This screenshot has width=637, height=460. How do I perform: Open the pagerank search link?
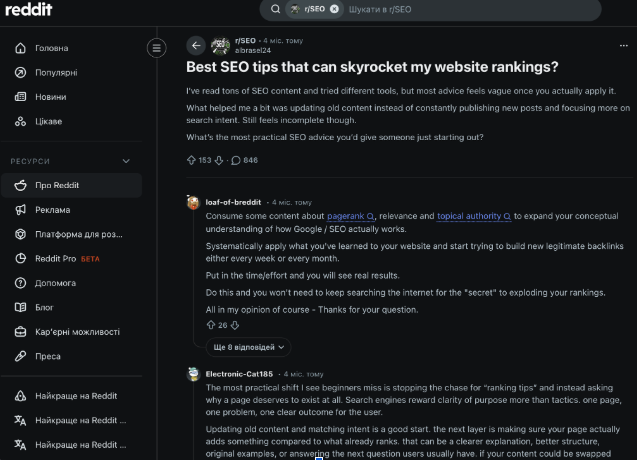351,216
